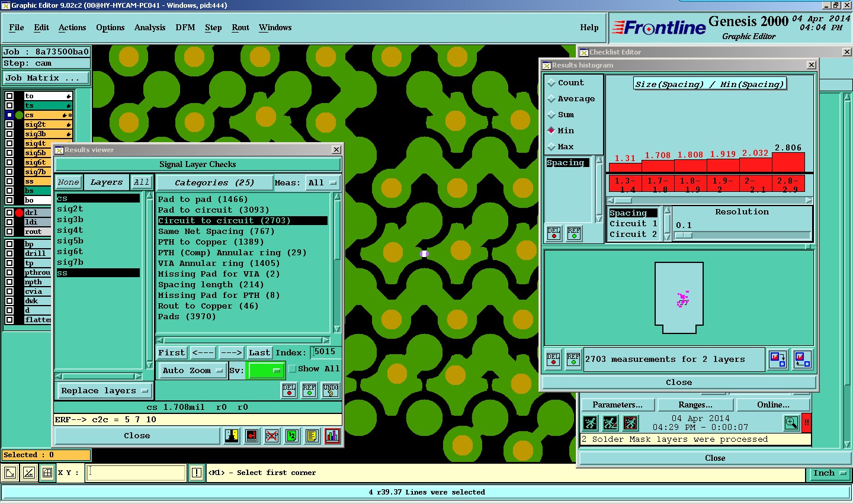Screen dimensions: 853x504
Task: Click the magnifier zoom icon in Checklist Editor
Action: [x=791, y=423]
